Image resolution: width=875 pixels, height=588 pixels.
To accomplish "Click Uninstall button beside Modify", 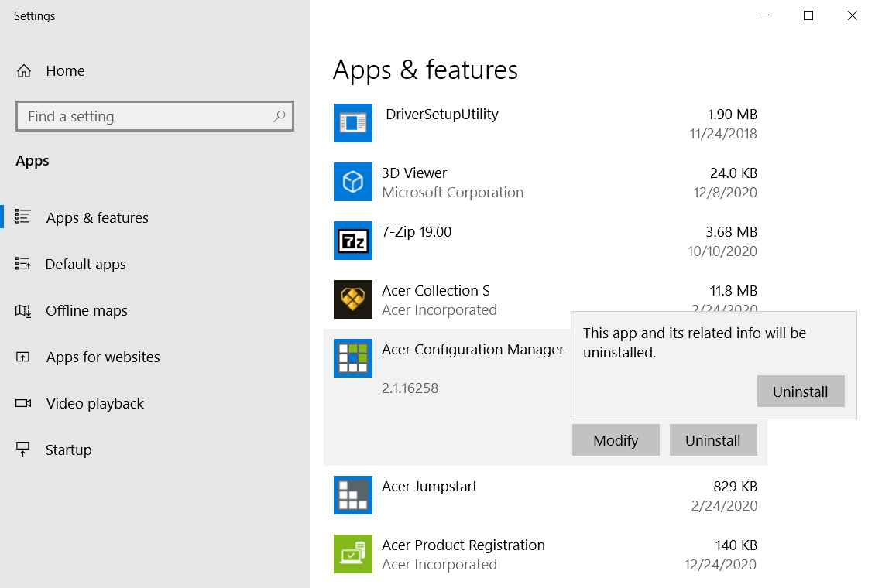I will tap(712, 439).
